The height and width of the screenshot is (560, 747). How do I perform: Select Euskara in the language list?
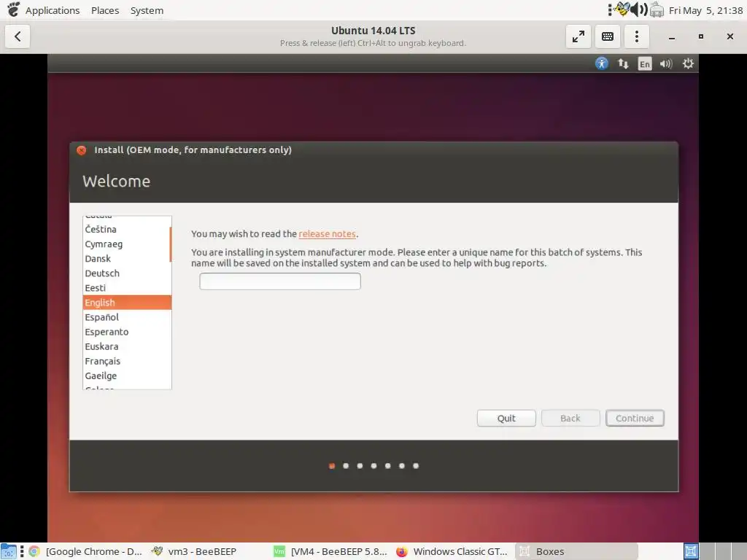(x=126, y=346)
